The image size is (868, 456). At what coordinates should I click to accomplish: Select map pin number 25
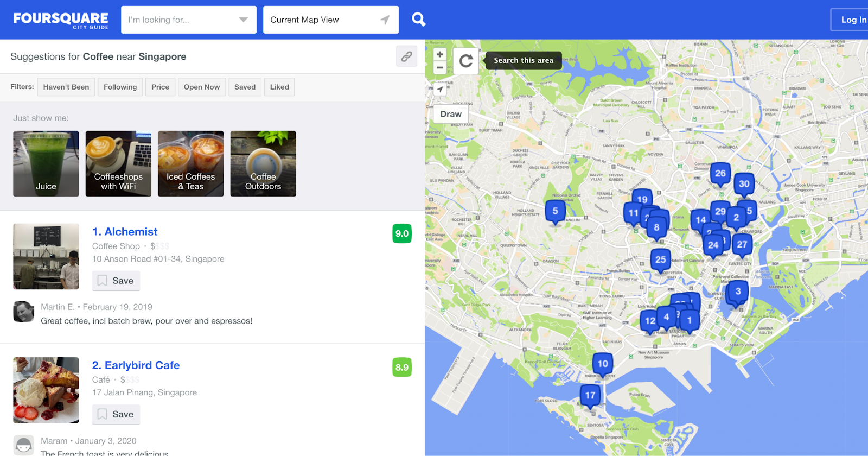(660, 261)
